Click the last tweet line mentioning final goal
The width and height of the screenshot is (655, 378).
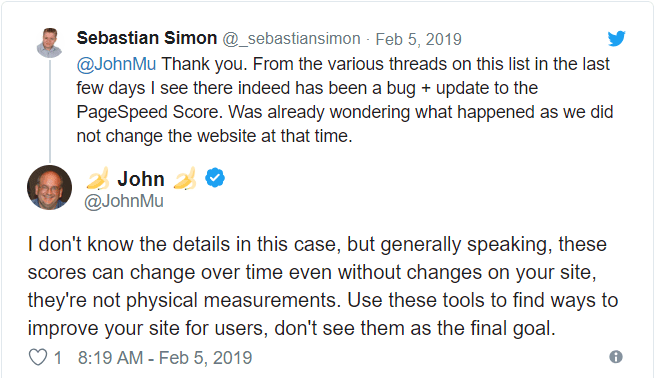[x=291, y=328]
